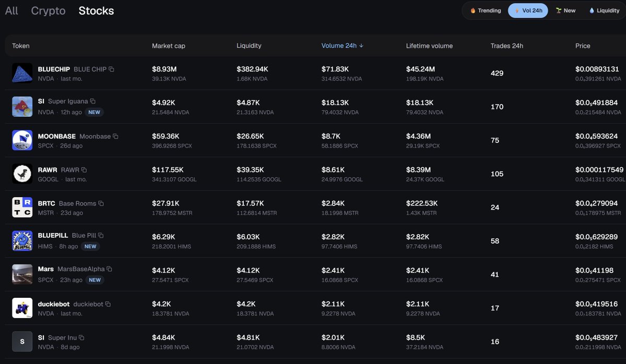
Task: Copy the MarsBaseAlpha token address
Action: 109,269
